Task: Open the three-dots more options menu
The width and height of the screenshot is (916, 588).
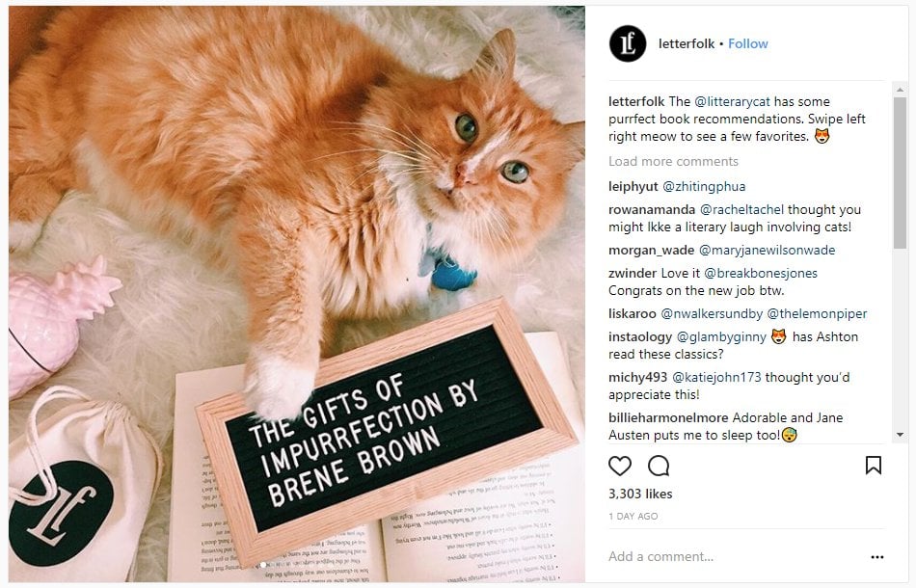Action: click(x=876, y=557)
